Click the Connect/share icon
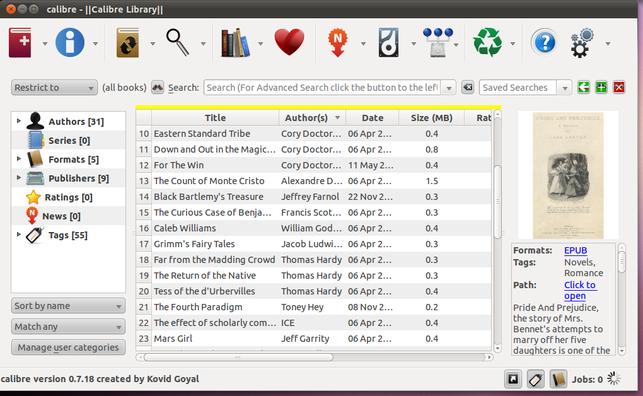This screenshot has width=643, height=396. point(438,43)
